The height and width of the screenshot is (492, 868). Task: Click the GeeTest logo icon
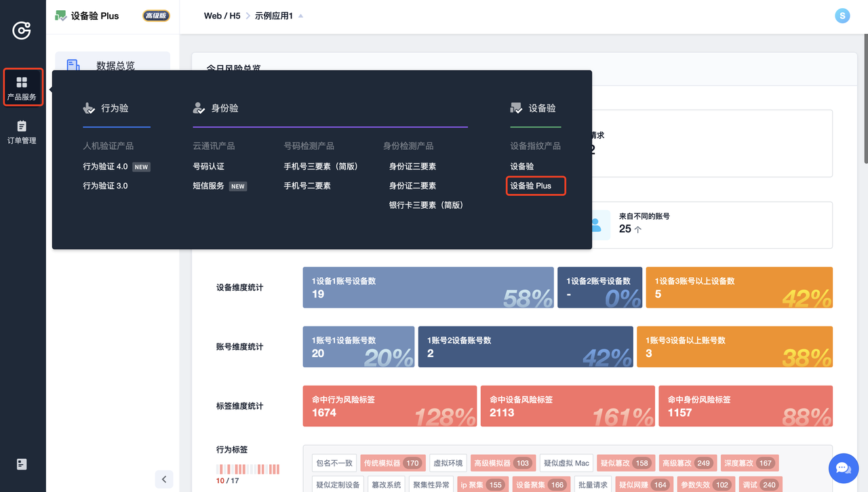pos(22,30)
